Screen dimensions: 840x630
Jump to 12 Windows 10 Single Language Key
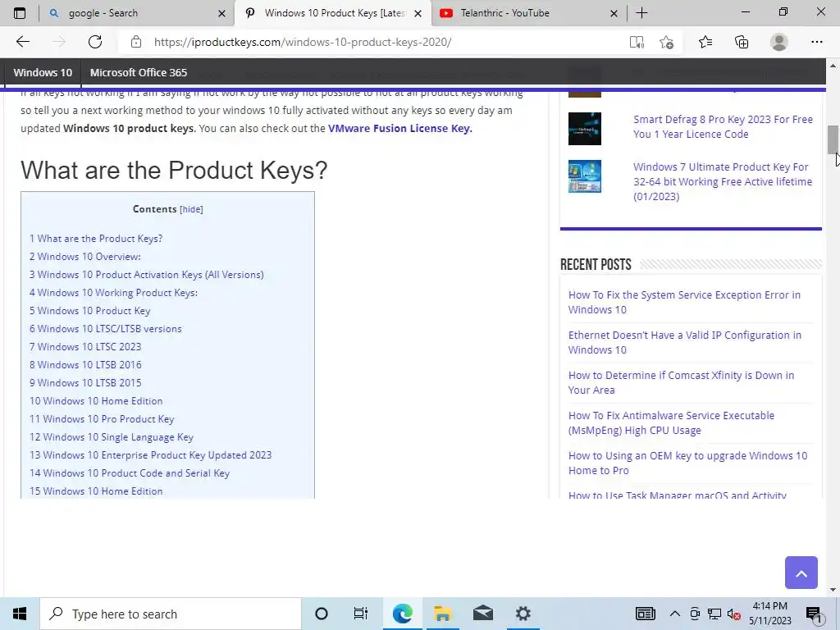coord(112,437)
